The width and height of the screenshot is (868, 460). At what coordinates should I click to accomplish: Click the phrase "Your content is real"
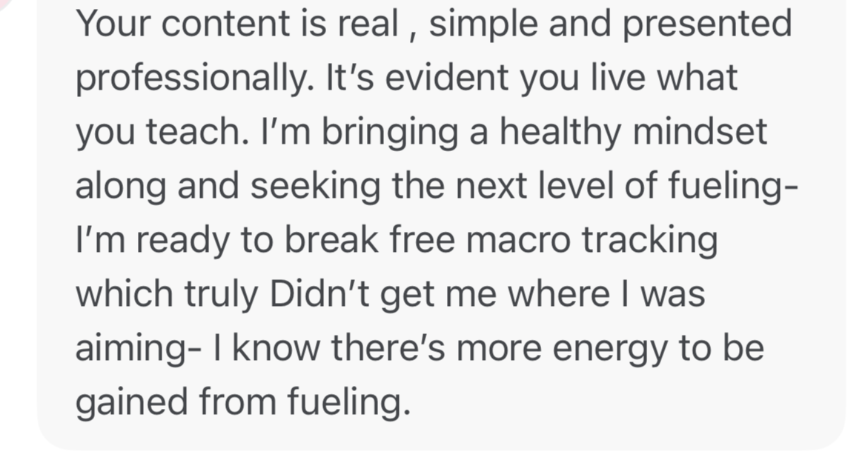pyautogui.click(x=237, y=23)
